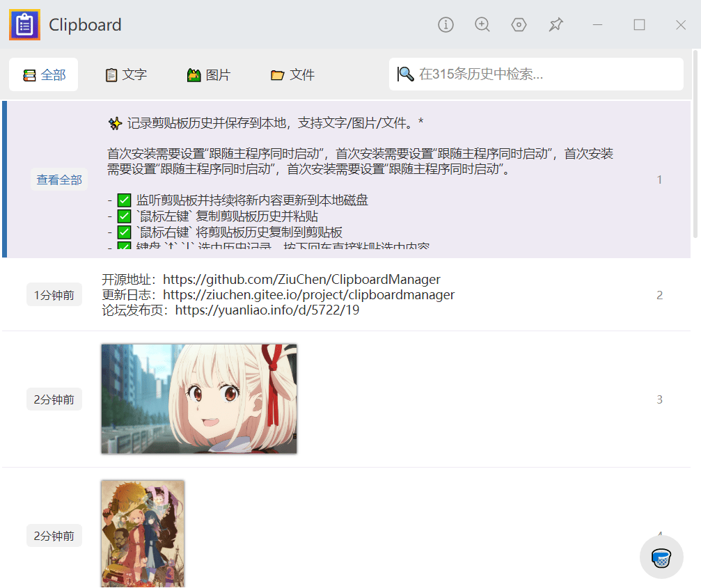Switch to the 文字 tab
Image resolution: width=701 pixels, height=588 pixels.
[x=126, y=74]
